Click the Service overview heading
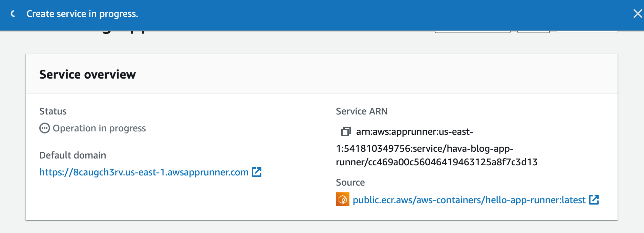 88,74
